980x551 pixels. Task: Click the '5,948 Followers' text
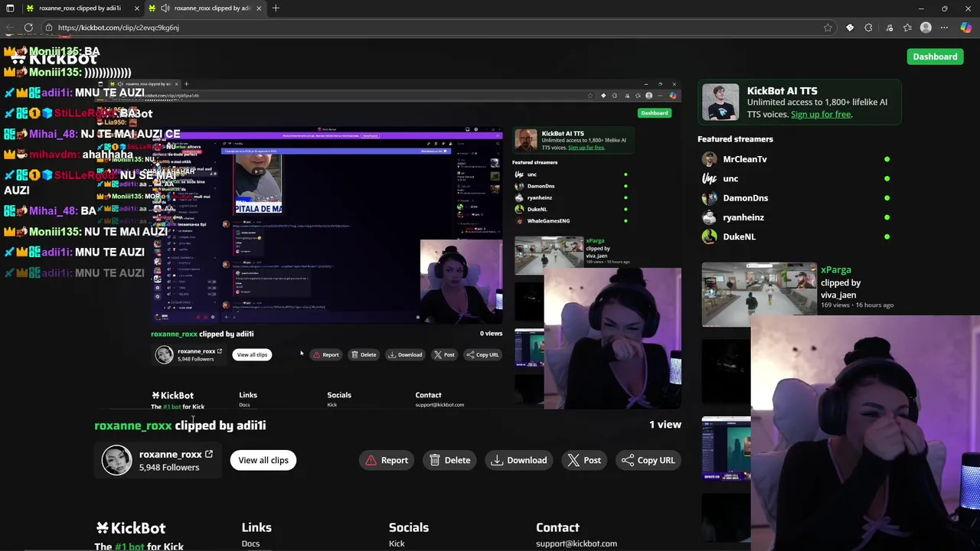169,468
